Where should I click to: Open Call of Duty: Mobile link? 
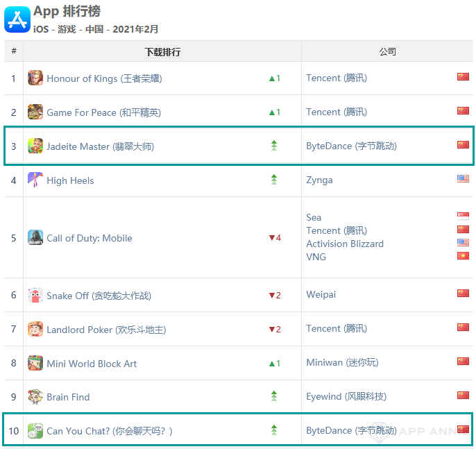[90, 238]
